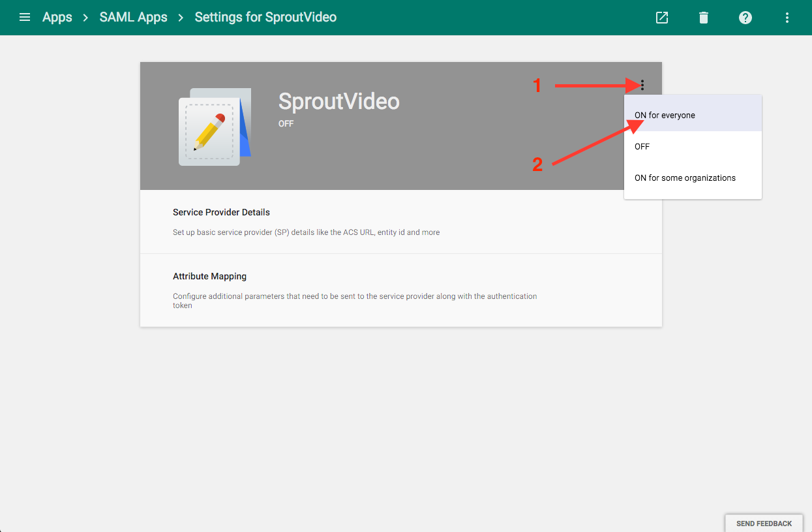Open the hamburger main menu
This screenshot has width=812, height=532.
tap(25, 18)
